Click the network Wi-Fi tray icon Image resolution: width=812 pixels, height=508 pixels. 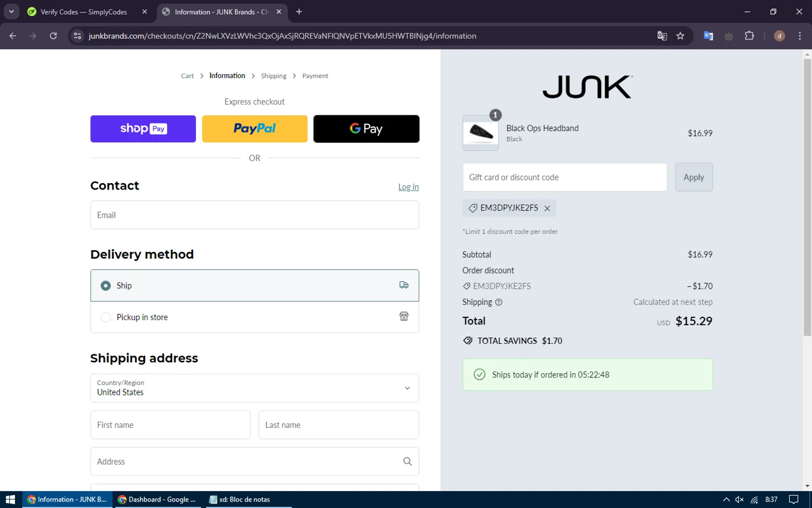754,499
